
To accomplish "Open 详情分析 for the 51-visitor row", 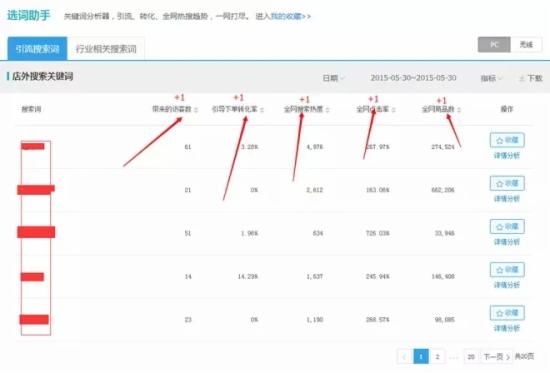I will pos(507,242).
